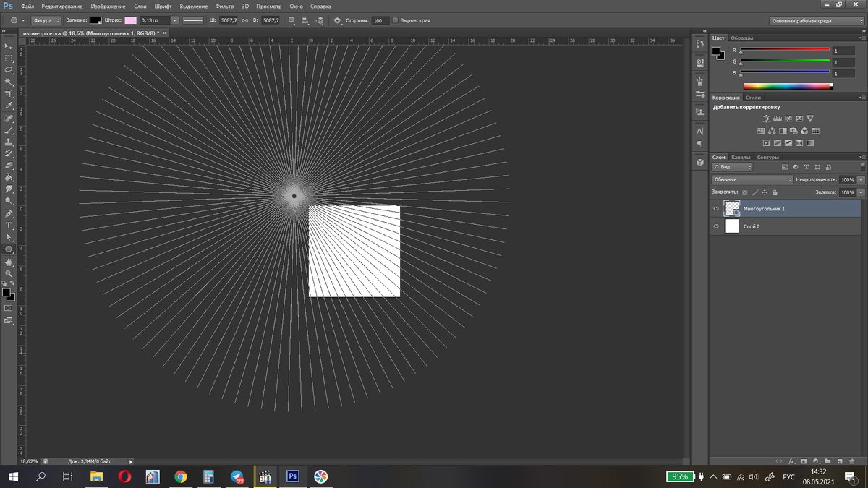Activate the Horizontal Type tool

(9, 226)
